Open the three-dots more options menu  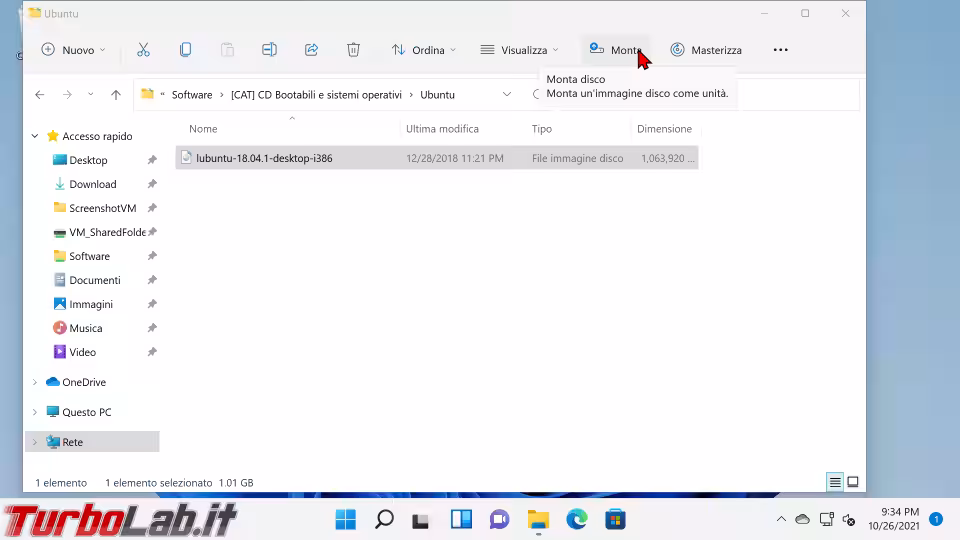coord(781,50)
